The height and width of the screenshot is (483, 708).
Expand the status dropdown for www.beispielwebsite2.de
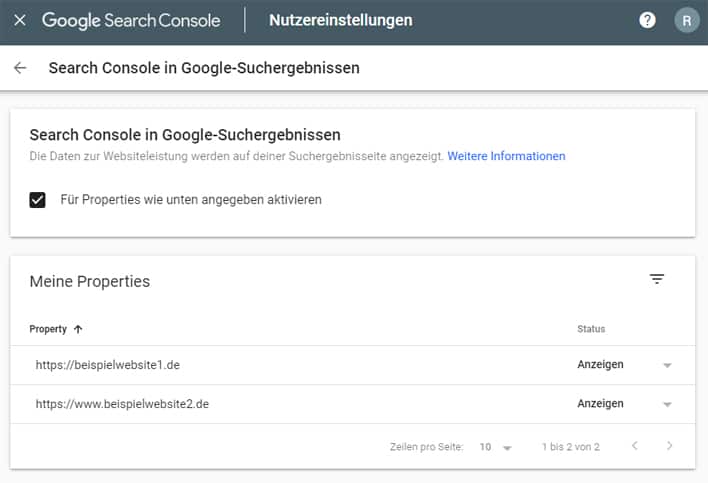click(x=667, y=405)
